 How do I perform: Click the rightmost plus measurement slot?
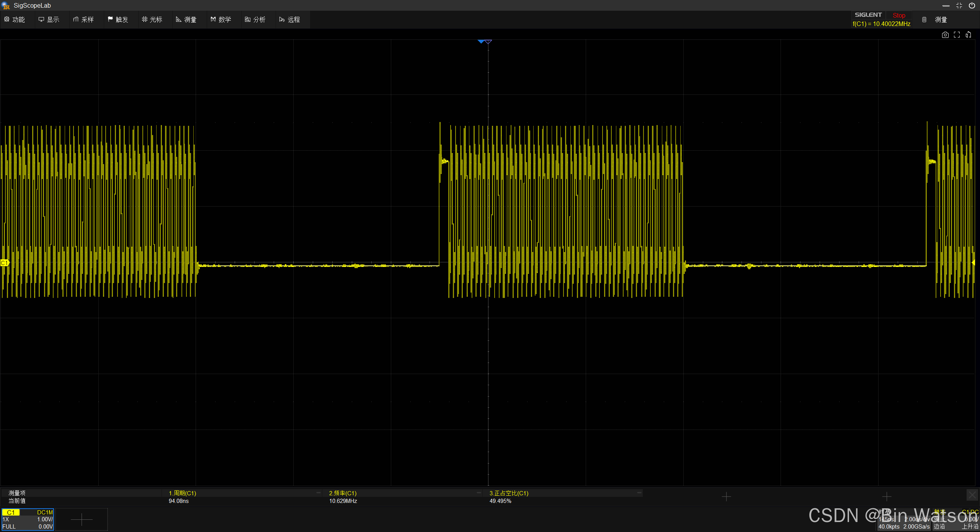pos(887,497)
